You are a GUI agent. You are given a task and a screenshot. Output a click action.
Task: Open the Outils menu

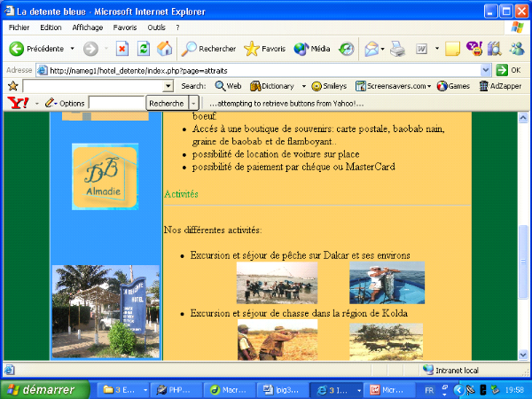pyautogui.click(x=157, y=27)
